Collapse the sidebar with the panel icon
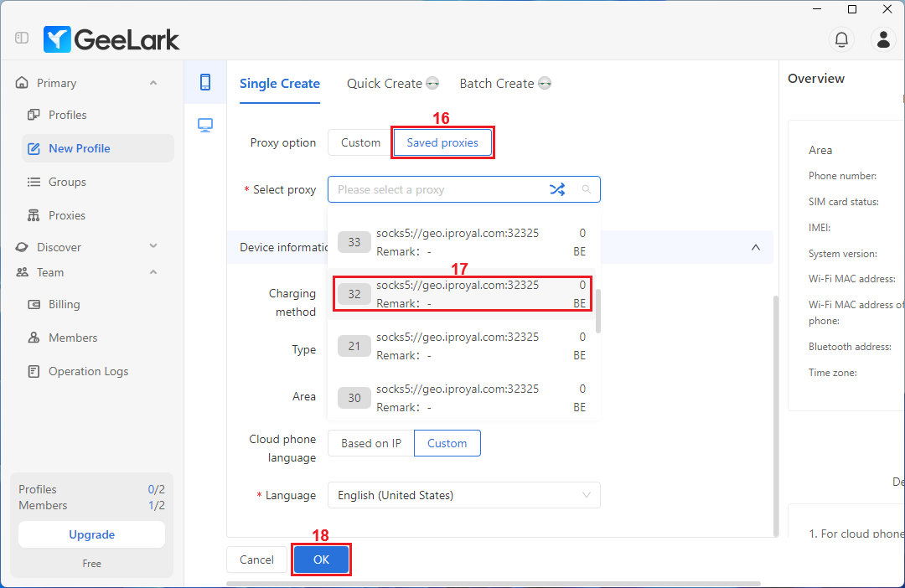The image size is (905, 588). coord(22,39)
